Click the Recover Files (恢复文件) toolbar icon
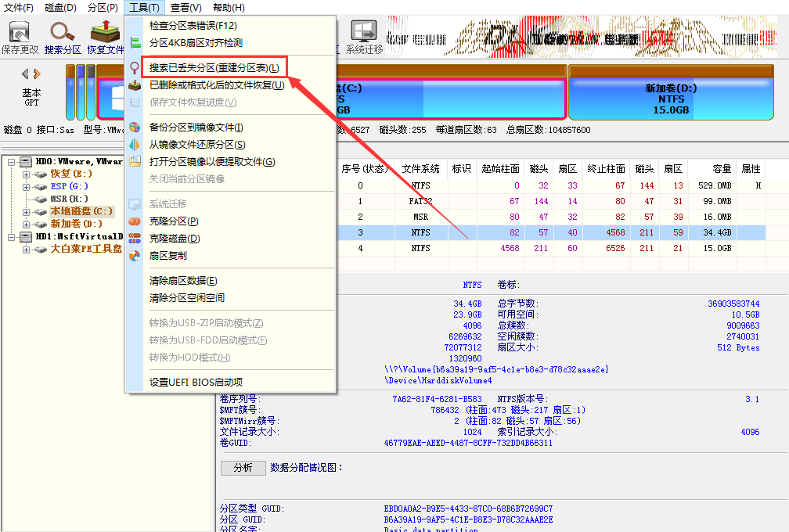This screenshot has width=789, height=532. pos(105,31)
